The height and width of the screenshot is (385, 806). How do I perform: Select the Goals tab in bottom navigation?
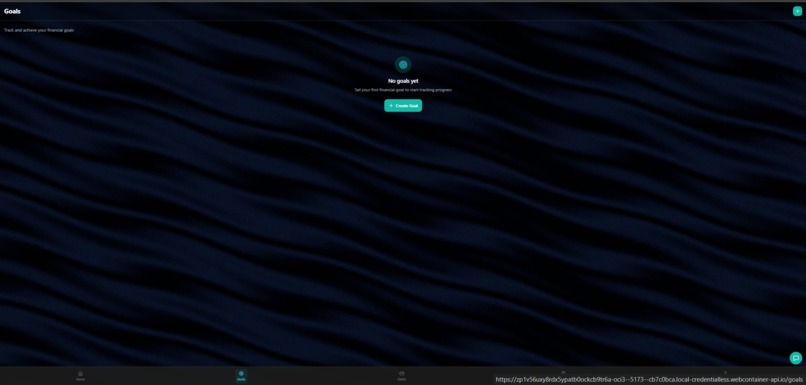coord(241,376)
